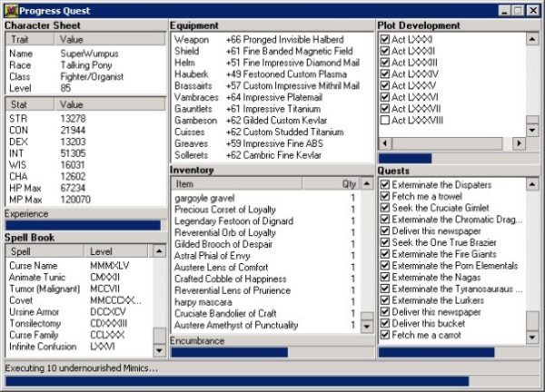The height and width of the screenshot is (392, 545).
Task: Click Quests panel scroll up arrow
Action: coord(532,184)
